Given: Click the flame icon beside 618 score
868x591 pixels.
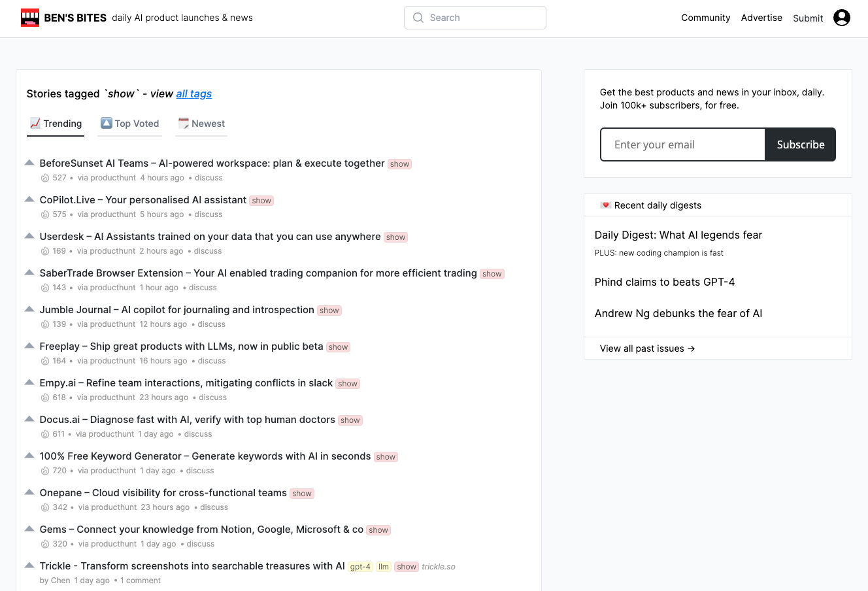Looking at the screenshot, I should coord(45,397).
